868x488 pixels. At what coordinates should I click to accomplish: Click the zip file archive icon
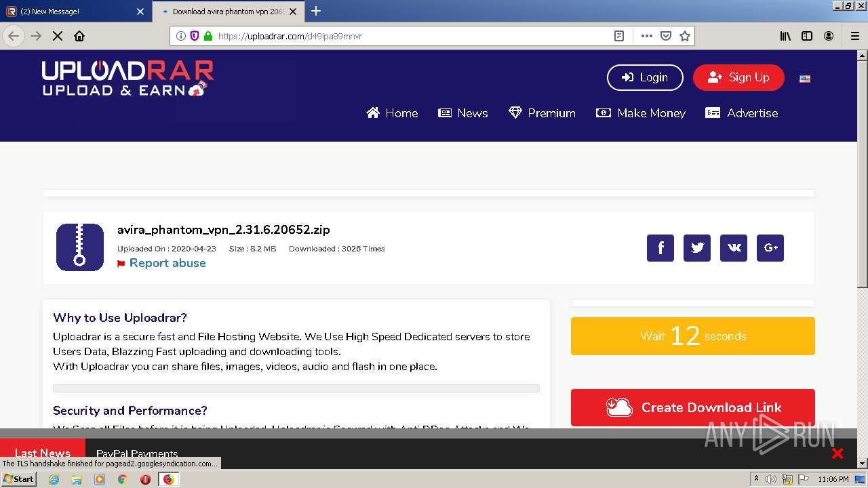coord(80,247)
